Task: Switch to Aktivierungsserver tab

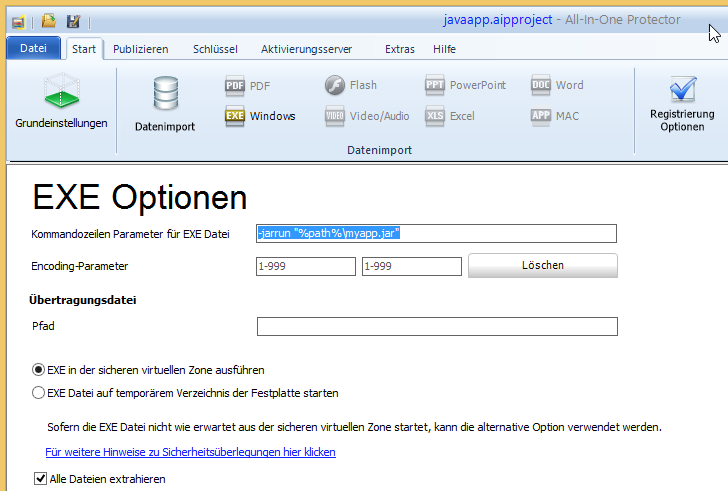Action: click(x=306, y=49)
